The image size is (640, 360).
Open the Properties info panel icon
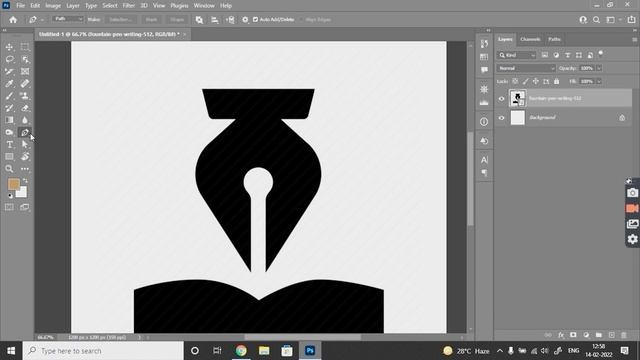484,122
